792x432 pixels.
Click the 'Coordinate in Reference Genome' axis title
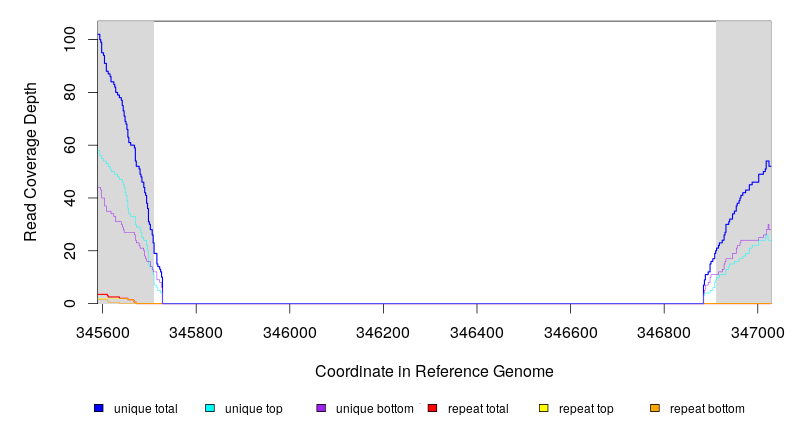(434, 371)
